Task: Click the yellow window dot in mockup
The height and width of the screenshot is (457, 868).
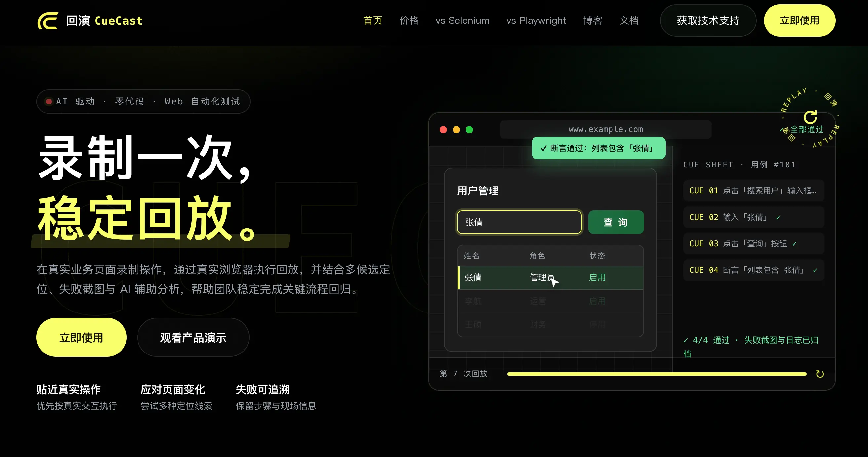Action: click(x=456, y=130)
